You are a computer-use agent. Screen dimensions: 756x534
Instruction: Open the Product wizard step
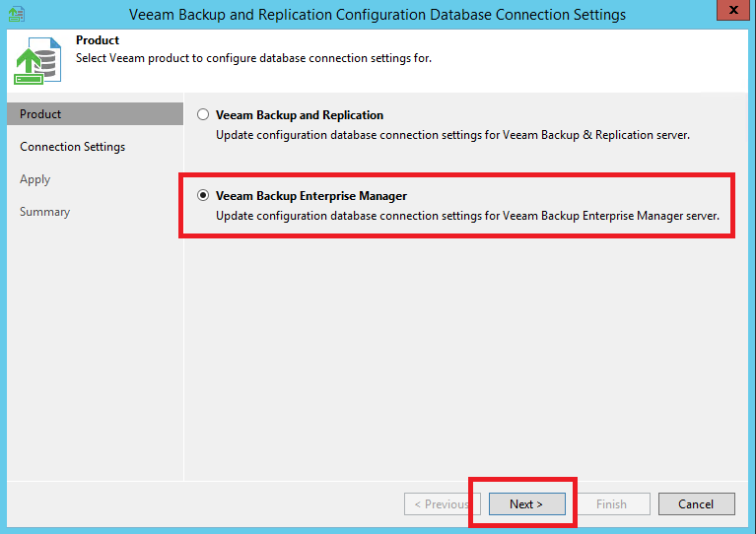95,114
